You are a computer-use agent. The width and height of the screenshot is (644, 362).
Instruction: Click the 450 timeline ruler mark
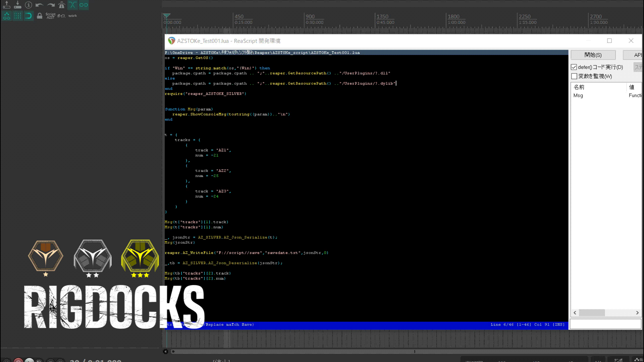coord(239,16)
